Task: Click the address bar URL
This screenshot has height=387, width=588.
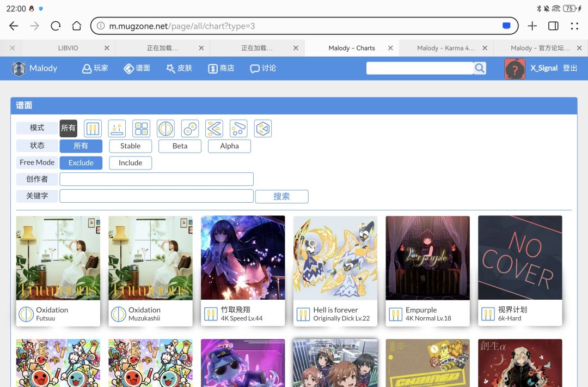Action: [x=182, y=26]
